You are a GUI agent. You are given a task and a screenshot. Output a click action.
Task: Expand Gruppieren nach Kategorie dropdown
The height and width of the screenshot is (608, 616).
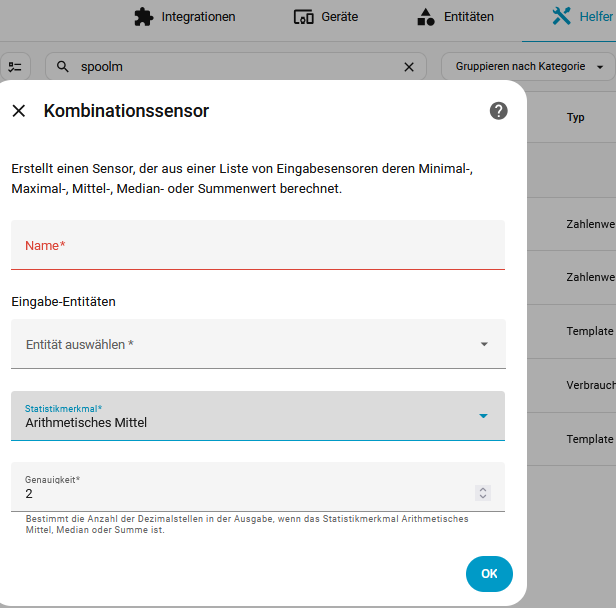click(x=529, y=67)
